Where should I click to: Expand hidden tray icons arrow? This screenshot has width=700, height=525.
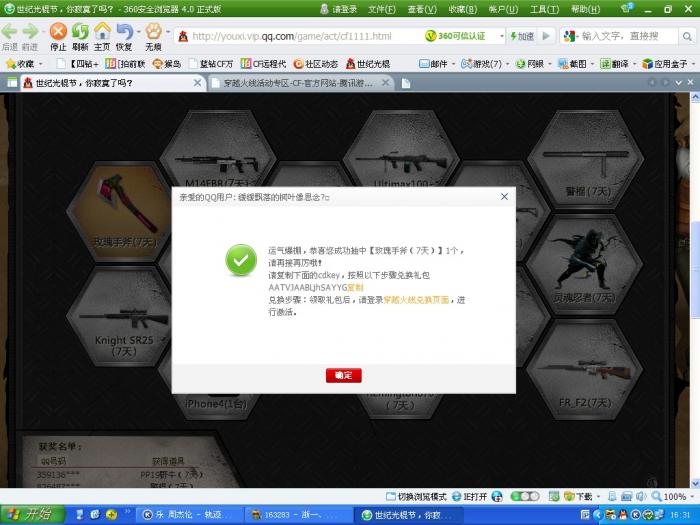pyautogui.click(x=597, y=515)
